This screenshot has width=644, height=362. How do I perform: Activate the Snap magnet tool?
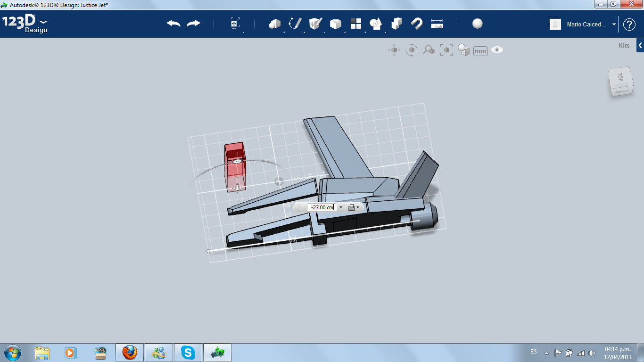[417, 24]
